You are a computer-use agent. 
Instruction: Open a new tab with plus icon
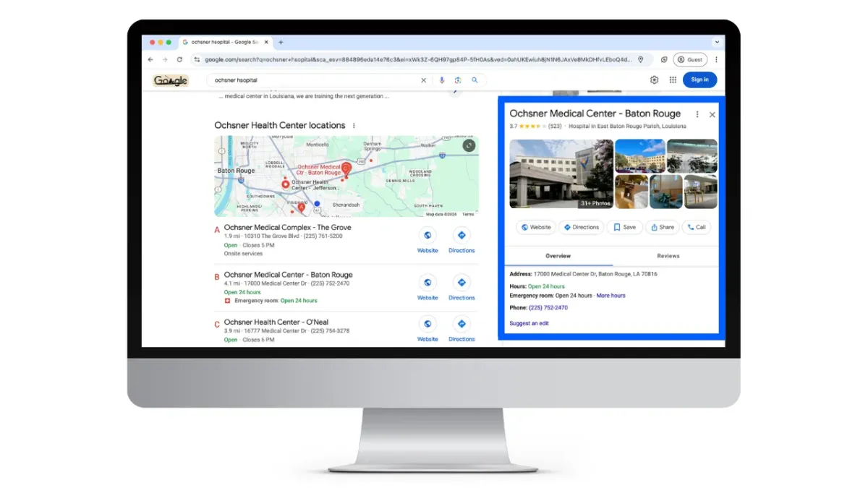click(281, 42)
